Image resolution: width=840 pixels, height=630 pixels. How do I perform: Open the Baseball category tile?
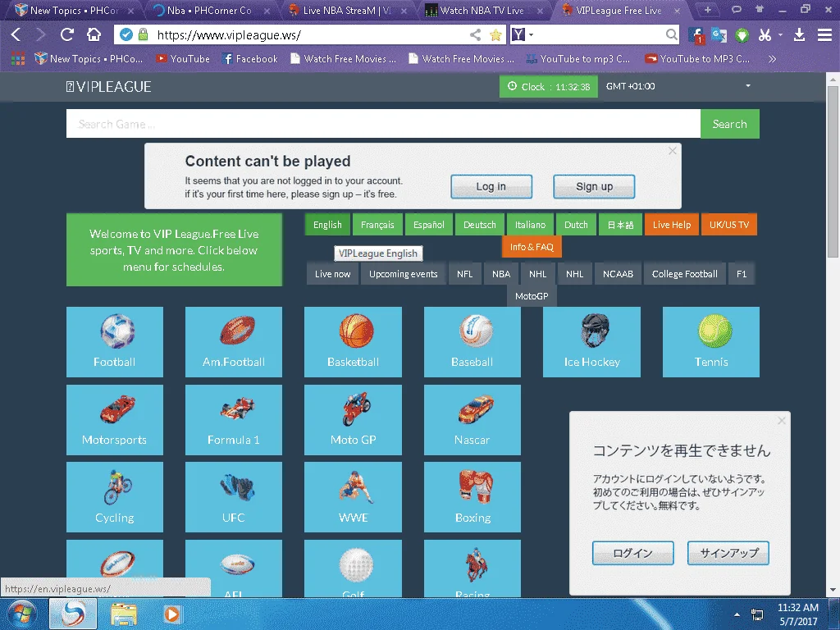pyautogui.click(x=472, y=342)
